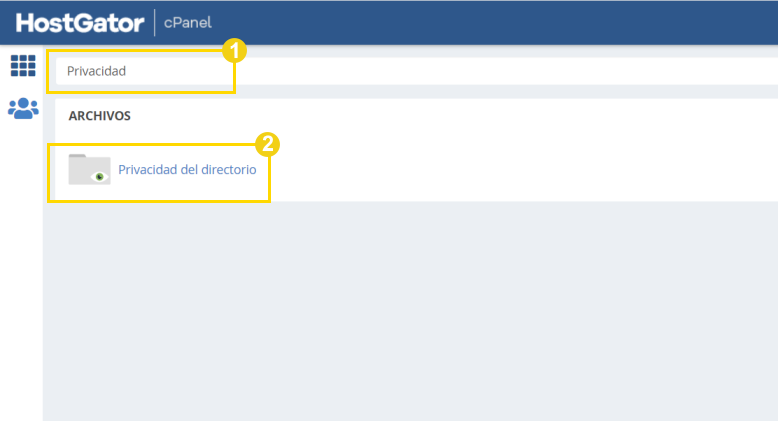The height and width of the screenshot is (421, 778).
Task: Click the divider between HostGator and cPanel
Action: 154,23
